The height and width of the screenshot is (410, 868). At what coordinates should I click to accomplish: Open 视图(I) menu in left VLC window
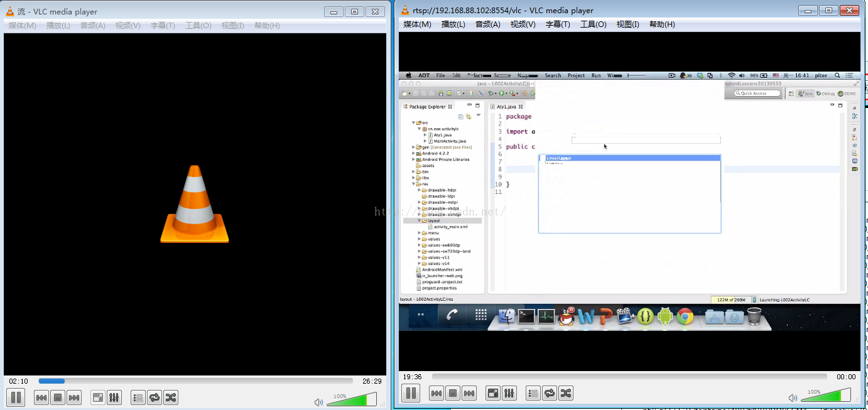click(x=232, y=25)
